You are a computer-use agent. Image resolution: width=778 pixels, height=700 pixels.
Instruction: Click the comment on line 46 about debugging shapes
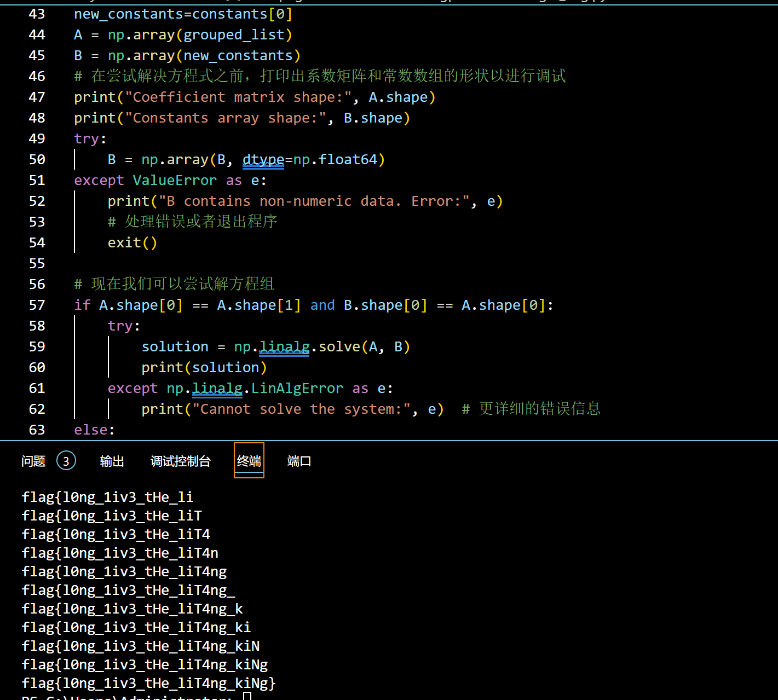(x=320, y=76)
